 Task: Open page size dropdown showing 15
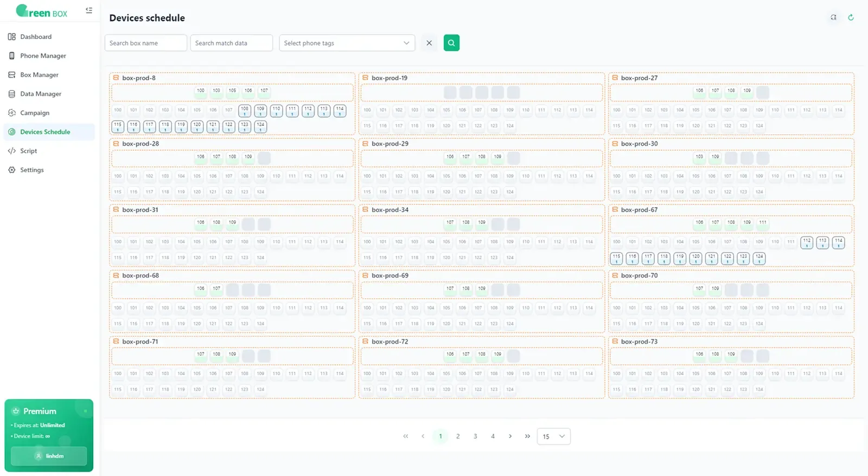click(553, 436)
